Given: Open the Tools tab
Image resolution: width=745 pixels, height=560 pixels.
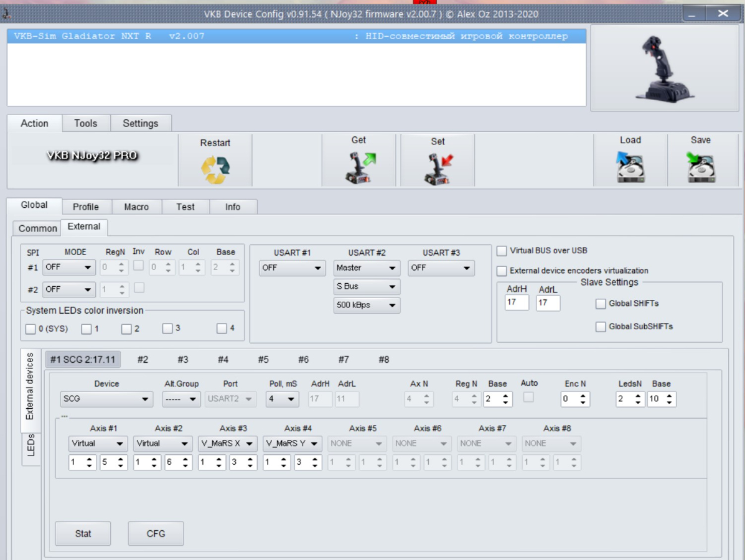Looking at the screenshot, I should pyautogui.click(x=85, y=123).
